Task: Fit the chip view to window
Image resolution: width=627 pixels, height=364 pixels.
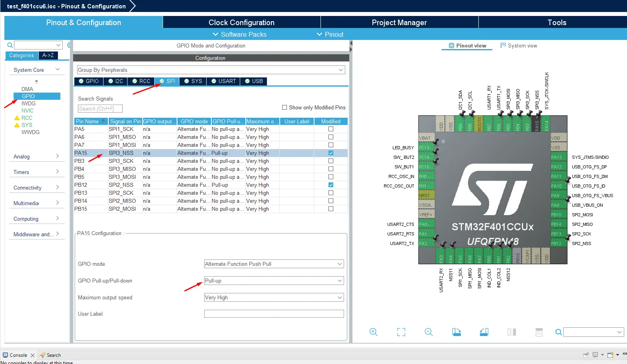Action: tap(401, 332)
